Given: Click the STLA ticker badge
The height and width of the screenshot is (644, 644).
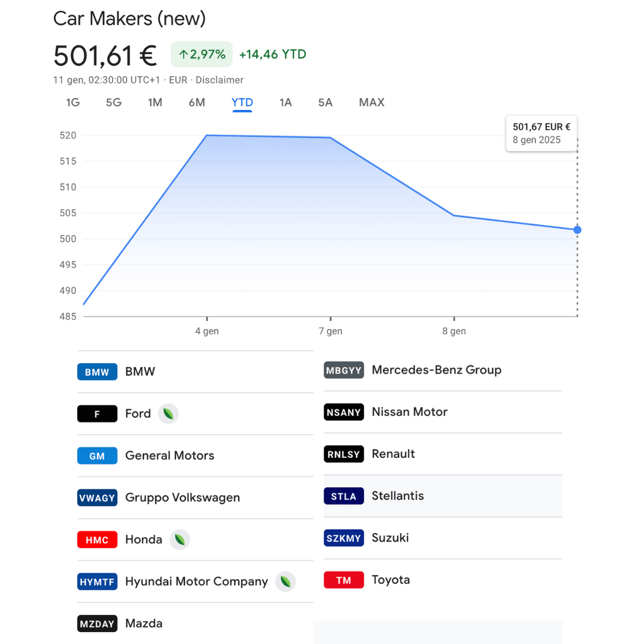Looking at the screenshot, I should (344, 496).
